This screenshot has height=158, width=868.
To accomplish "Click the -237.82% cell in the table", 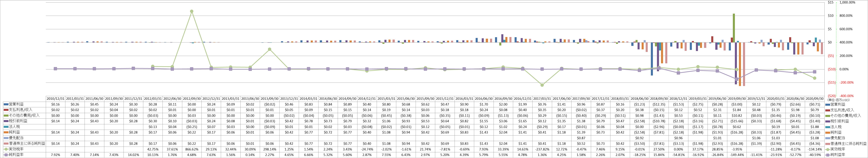I will tap(542, 149).
